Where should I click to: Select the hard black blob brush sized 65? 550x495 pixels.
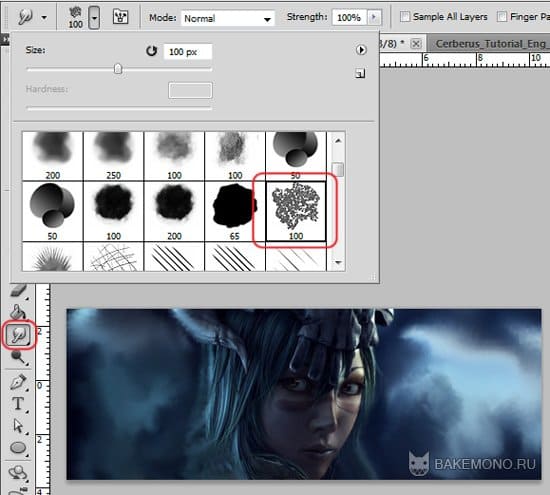[235, 211]
